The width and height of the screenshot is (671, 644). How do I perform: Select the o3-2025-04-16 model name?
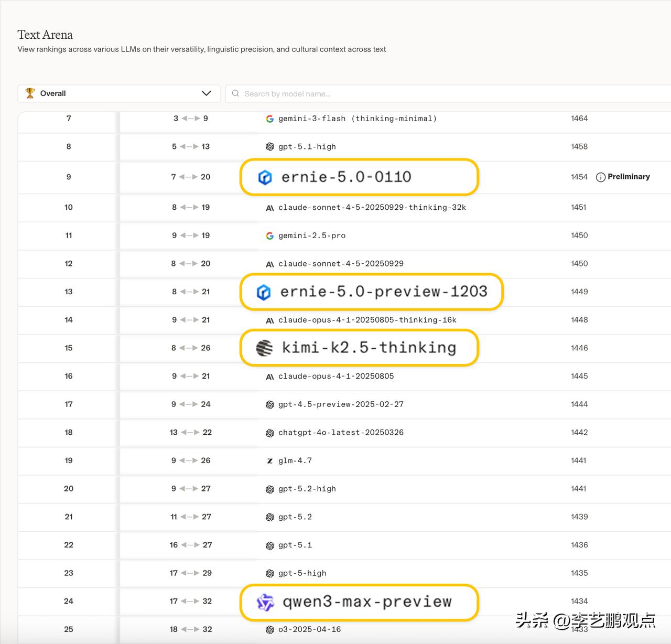click(x=310, y=629)
